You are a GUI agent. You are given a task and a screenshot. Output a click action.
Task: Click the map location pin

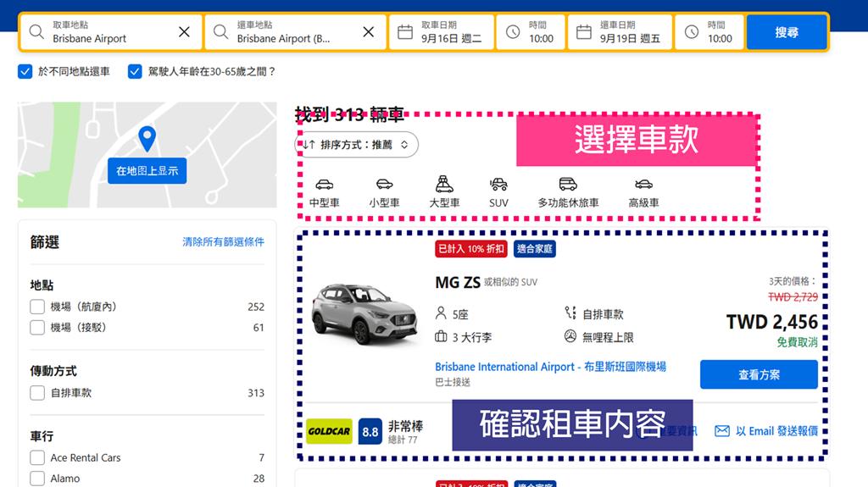coord(147,138)
